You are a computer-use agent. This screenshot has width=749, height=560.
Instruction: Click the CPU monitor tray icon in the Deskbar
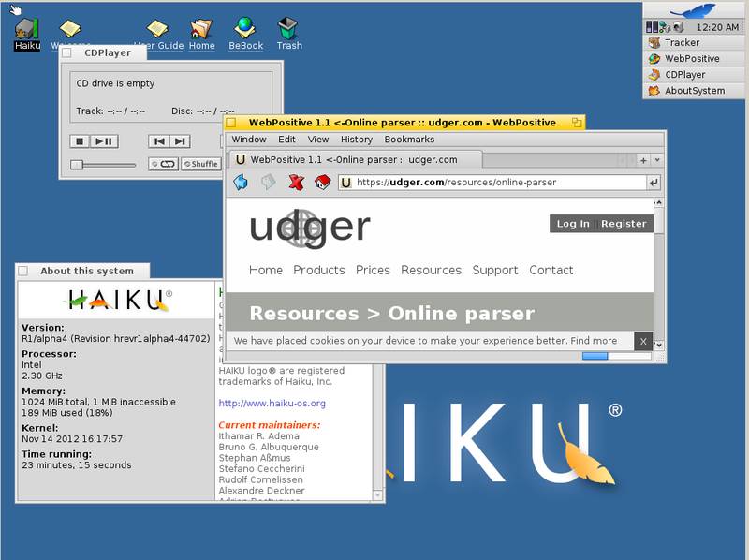click(x=652, y=27)
